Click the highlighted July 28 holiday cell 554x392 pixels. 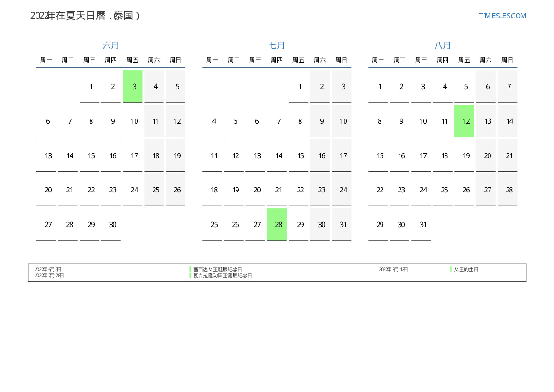click(x=277, y=224)
